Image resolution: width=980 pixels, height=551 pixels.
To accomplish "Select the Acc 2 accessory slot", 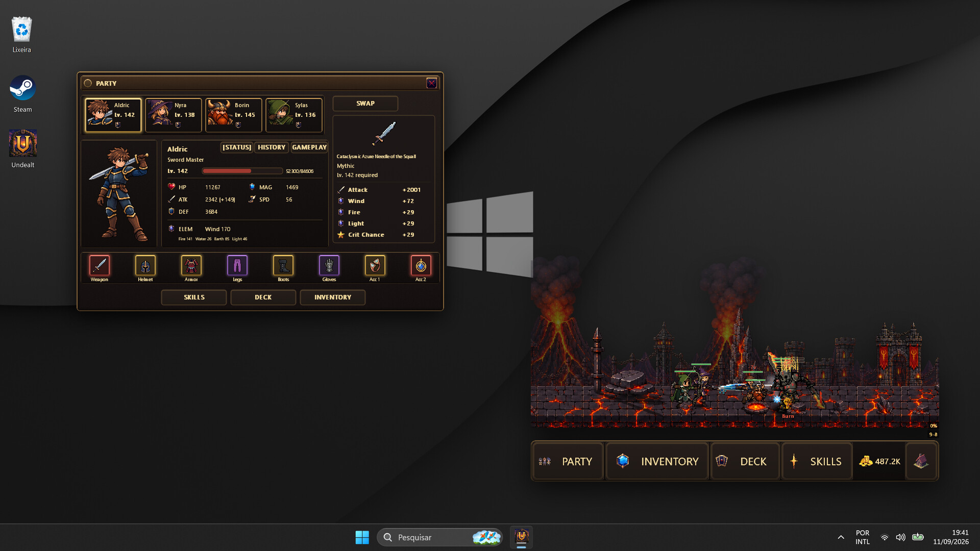I will (x=421, y=266).
